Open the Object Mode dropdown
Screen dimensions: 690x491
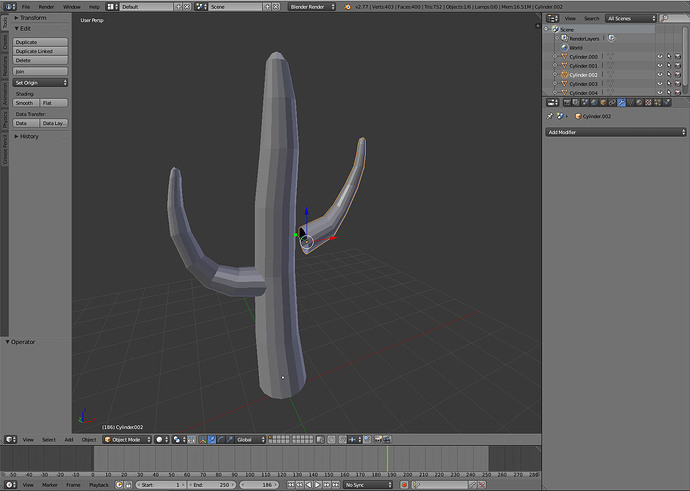(127, 440)
